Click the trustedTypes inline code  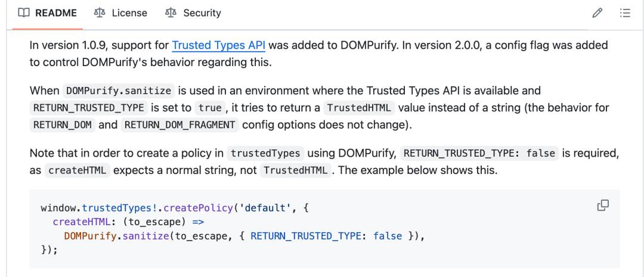click(265, 154)
